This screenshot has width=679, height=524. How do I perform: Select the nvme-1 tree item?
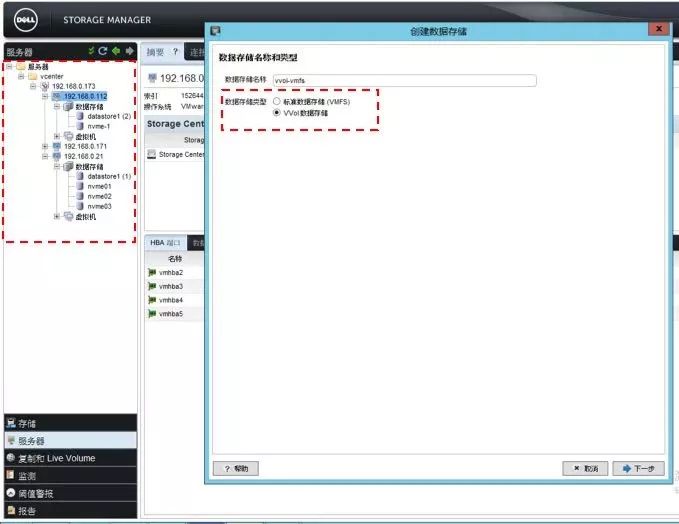pyautogui.click(x=99, y=126)
